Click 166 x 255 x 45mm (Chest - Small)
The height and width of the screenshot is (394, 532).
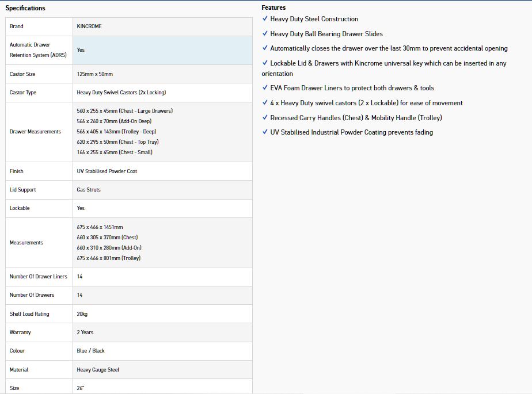(x=115, y=152)
